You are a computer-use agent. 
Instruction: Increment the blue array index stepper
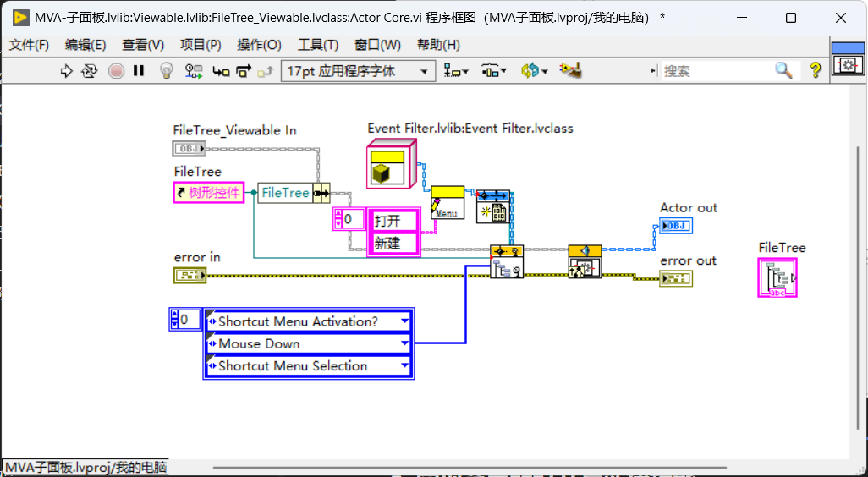click(175, 316)
